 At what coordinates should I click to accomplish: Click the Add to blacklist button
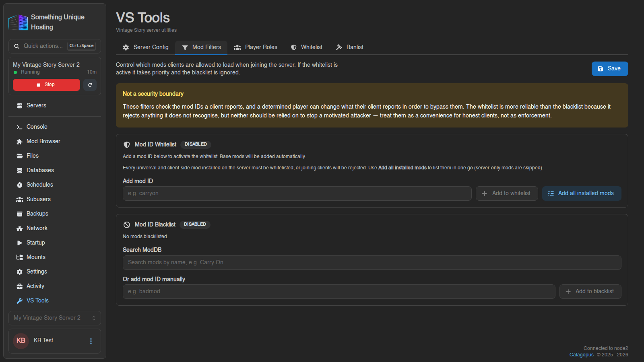(590, 292)
